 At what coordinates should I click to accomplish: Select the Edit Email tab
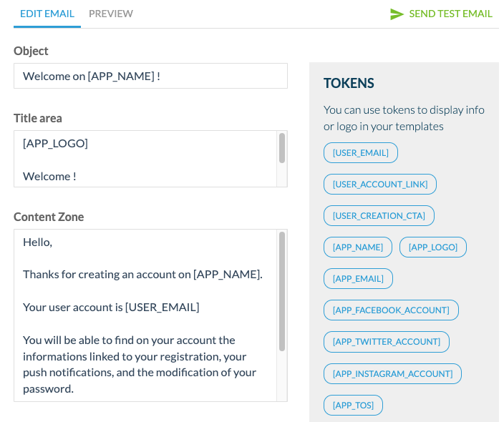pos(47,14)
